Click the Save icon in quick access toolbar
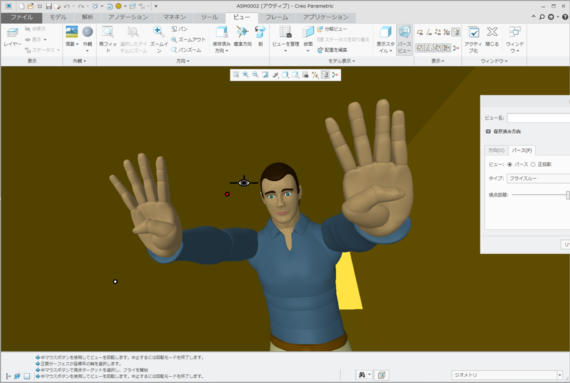 [49, 6]
